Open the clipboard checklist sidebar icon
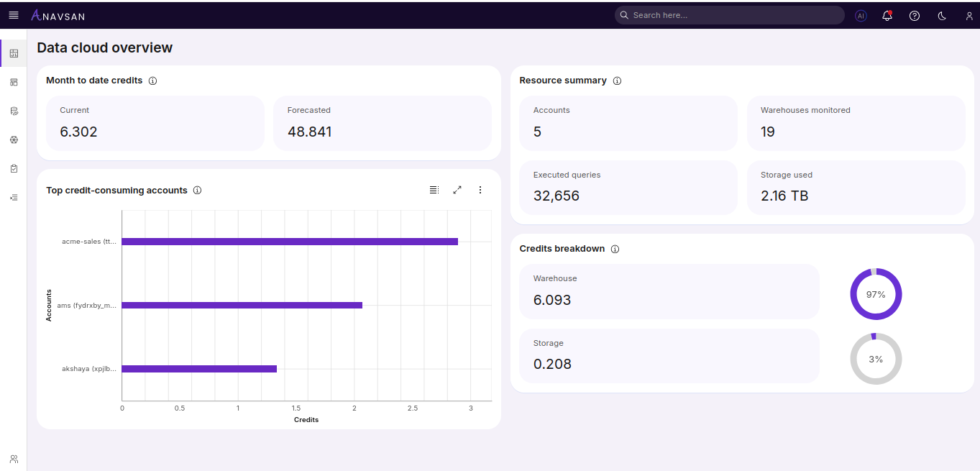Image resolution: width=980 pixels, height=471 pixels. pos(14,168)
